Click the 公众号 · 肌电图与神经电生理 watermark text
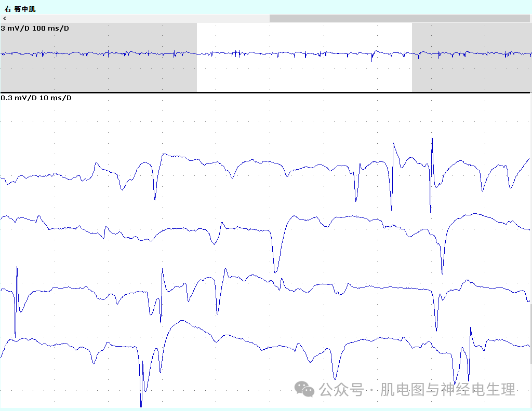This screenshot has width=532, height=411. 417,389
